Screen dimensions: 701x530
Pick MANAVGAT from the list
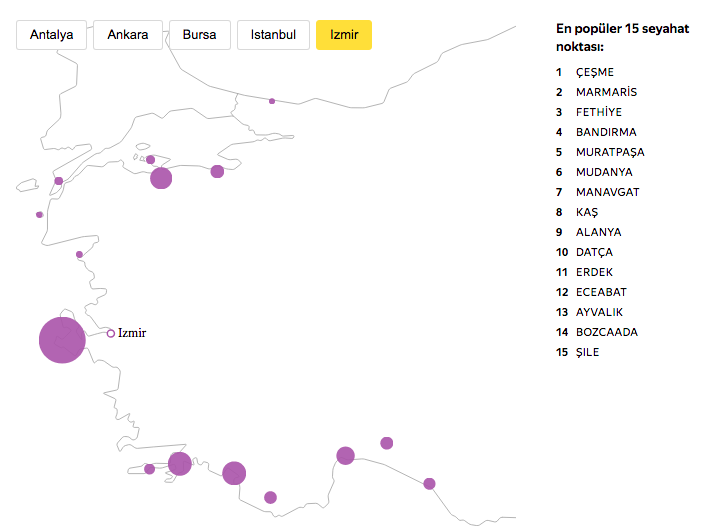607,192
